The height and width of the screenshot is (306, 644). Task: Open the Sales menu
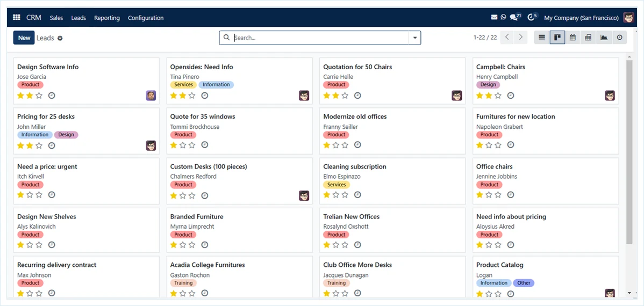point(56,18)
